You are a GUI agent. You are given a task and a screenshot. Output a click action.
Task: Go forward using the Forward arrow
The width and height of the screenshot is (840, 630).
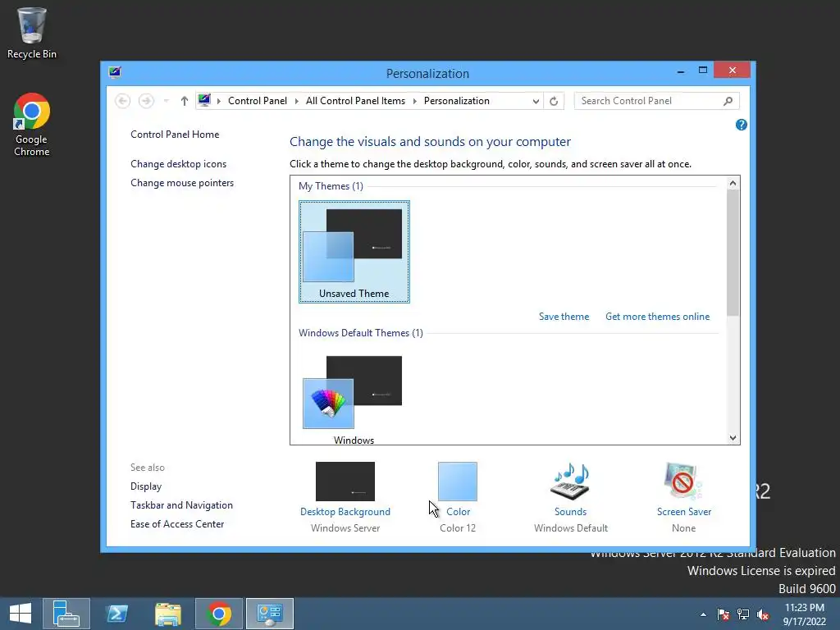tap(146, 101)
